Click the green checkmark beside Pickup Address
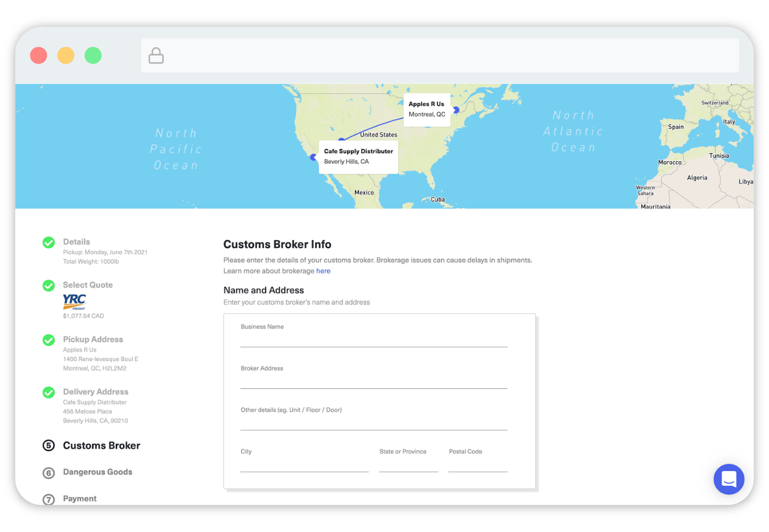 [x=49, y=340]
